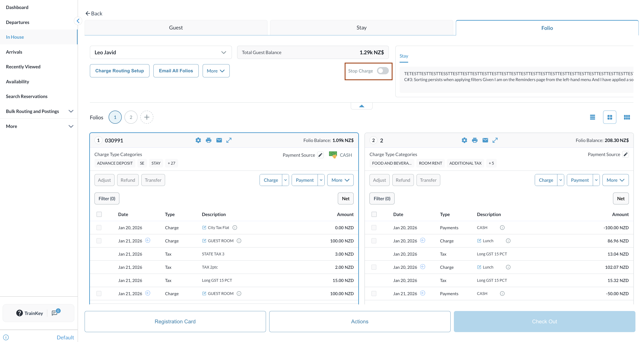Switch to the Stay tab
This screenshot has width=644, height=342.
[x=361, y=27]
